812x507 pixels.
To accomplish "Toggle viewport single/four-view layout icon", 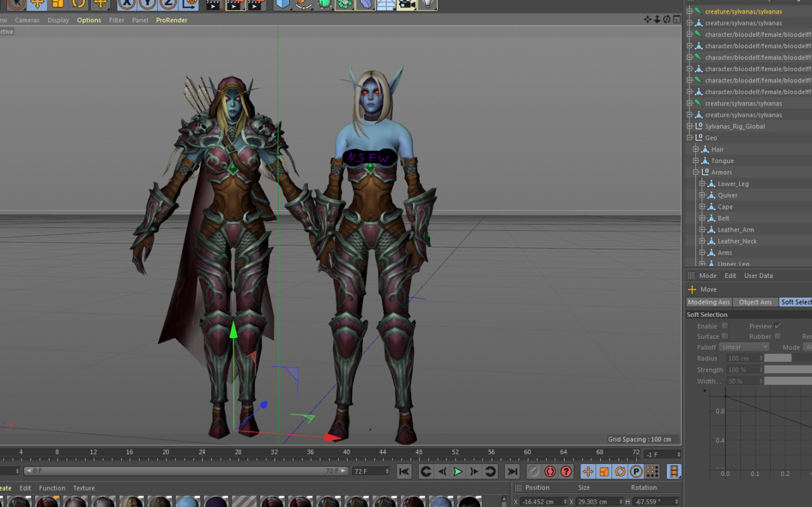I will tap(676, 20).
